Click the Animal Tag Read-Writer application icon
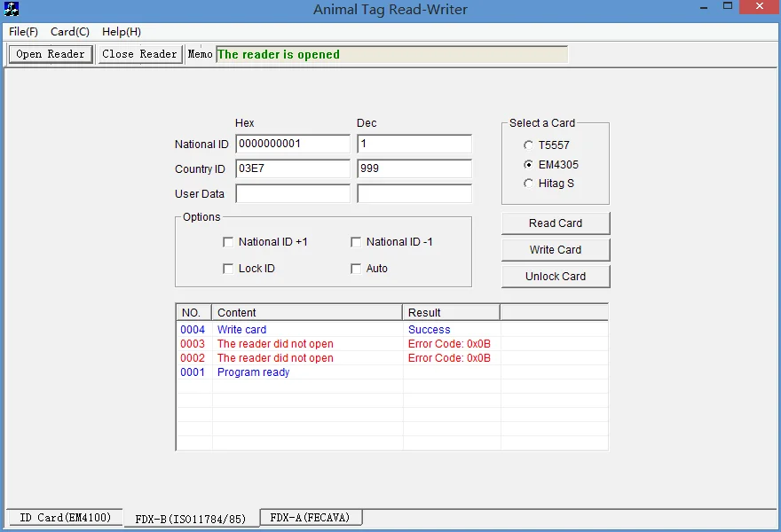 [x=11, y=9]
